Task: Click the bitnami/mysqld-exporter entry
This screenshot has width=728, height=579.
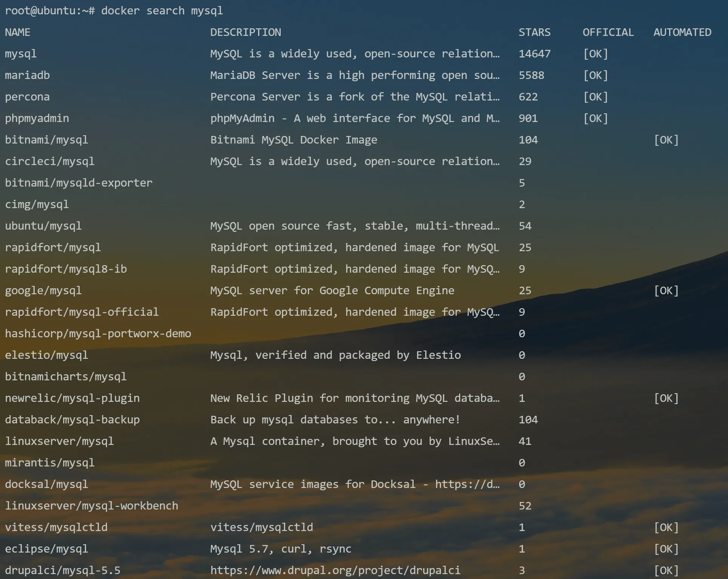Action: (x=79, y=183)
